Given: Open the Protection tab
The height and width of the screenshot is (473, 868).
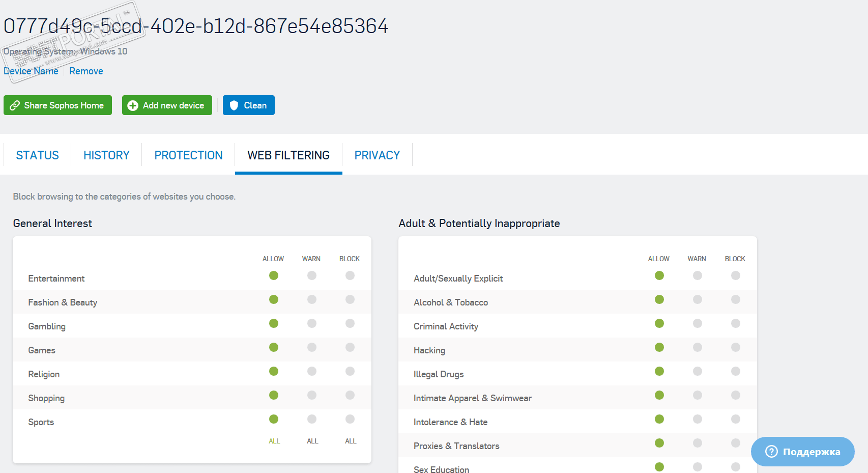Looking at the screenshot, I should tap(188, 155).
